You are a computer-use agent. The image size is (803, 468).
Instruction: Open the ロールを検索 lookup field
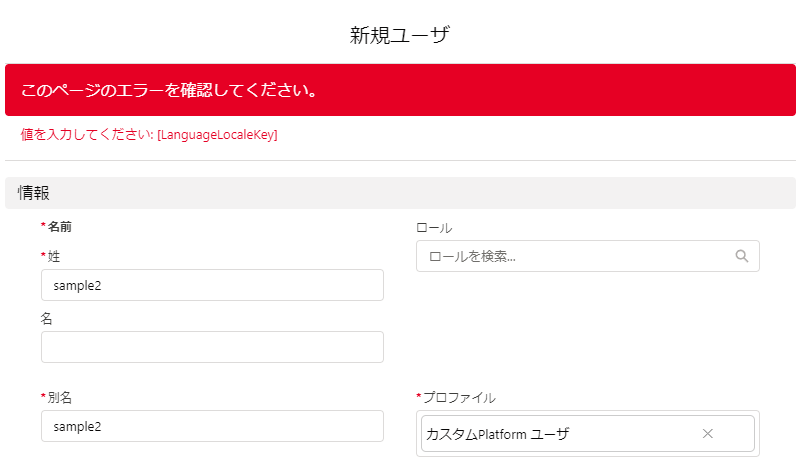tap(587, 256)
